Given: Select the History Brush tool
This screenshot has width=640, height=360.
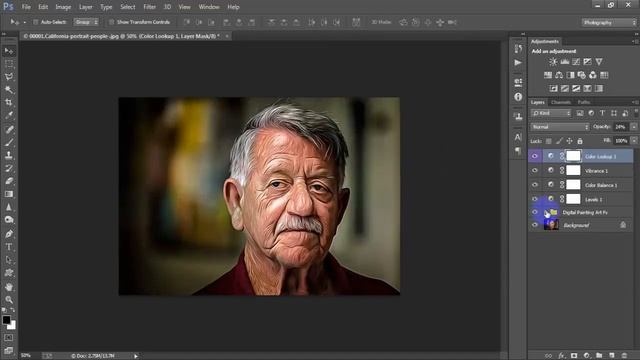Looking at the screenshot, I should point(9,168).
